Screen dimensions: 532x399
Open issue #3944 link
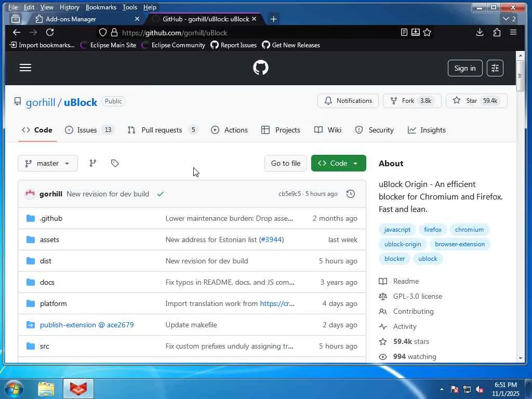tap(271, 240)
